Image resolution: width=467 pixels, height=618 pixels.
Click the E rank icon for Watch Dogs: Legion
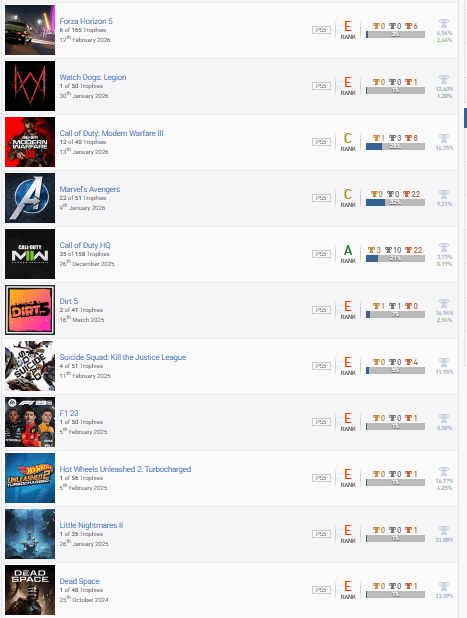(348, 82)
